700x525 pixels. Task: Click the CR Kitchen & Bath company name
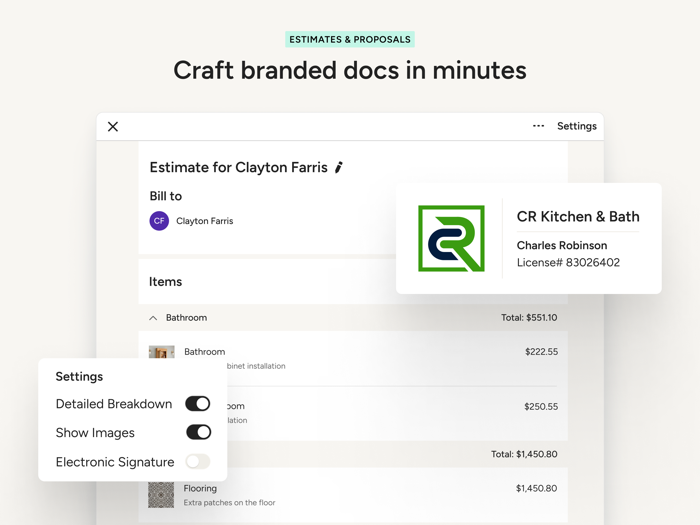point(578,217)
